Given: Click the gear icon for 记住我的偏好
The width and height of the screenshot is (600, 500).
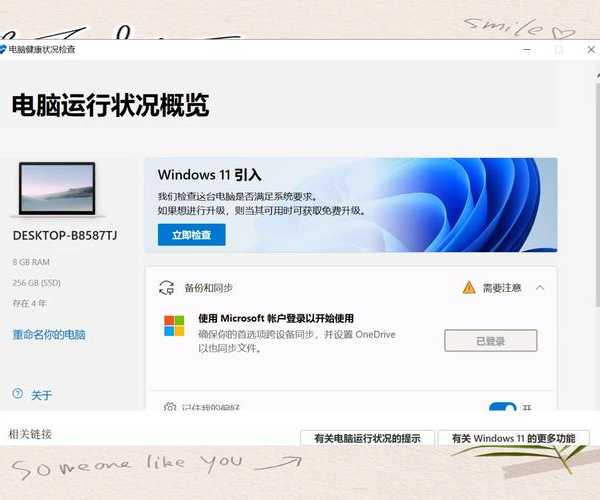Looking at the screenshot, I should point(170,407).
